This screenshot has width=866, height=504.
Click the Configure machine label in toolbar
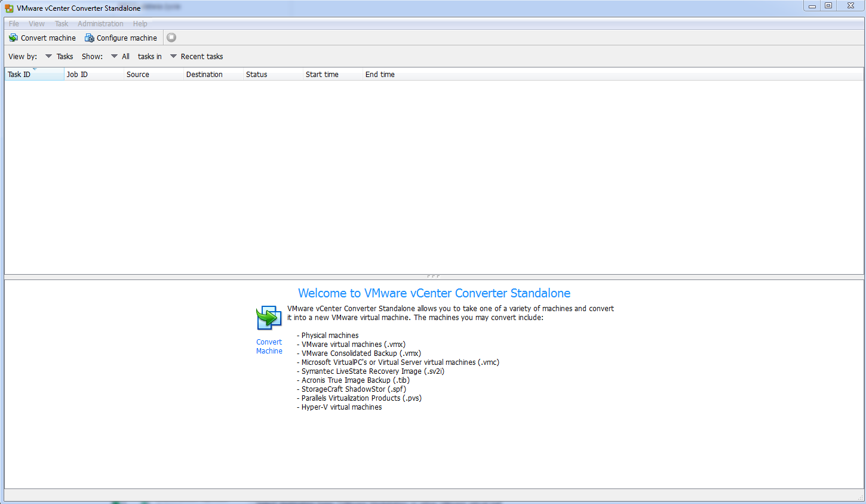pos(127,38)
